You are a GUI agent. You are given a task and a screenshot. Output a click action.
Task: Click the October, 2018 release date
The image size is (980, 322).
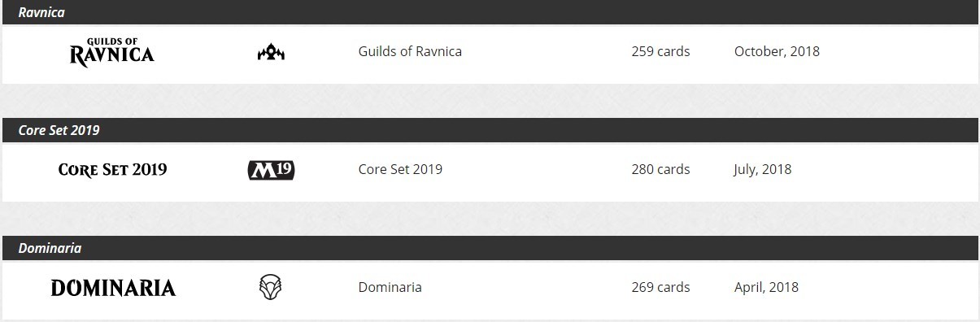tap(777, 51)
